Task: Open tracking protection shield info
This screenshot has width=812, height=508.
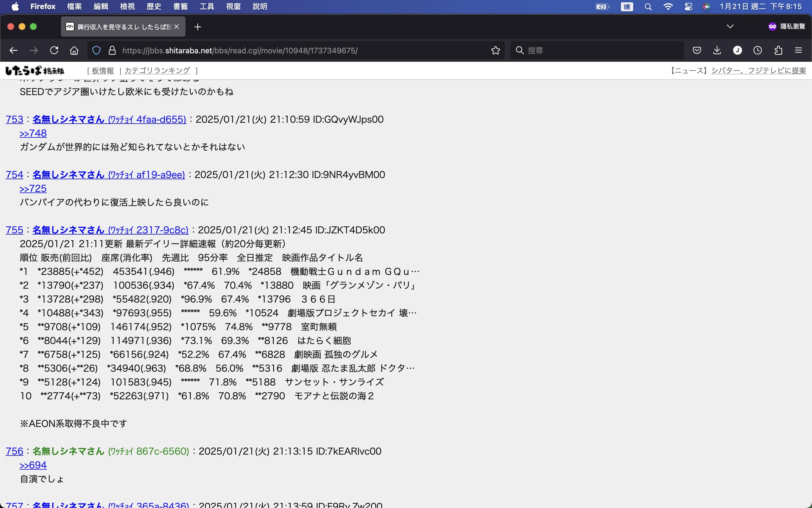Action: click(96, 51)
